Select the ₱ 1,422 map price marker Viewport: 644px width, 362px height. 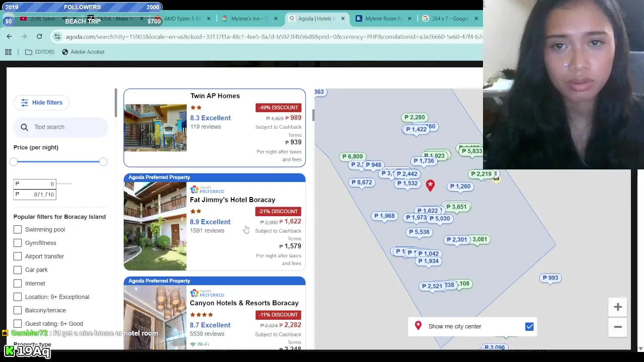click(416, 130)
